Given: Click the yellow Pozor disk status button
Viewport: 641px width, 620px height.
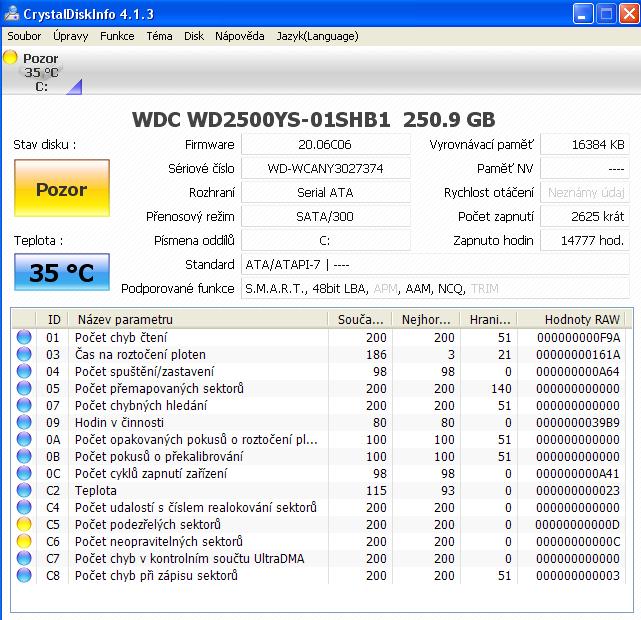Looking at the screenshot, I should tap(62, 188).
